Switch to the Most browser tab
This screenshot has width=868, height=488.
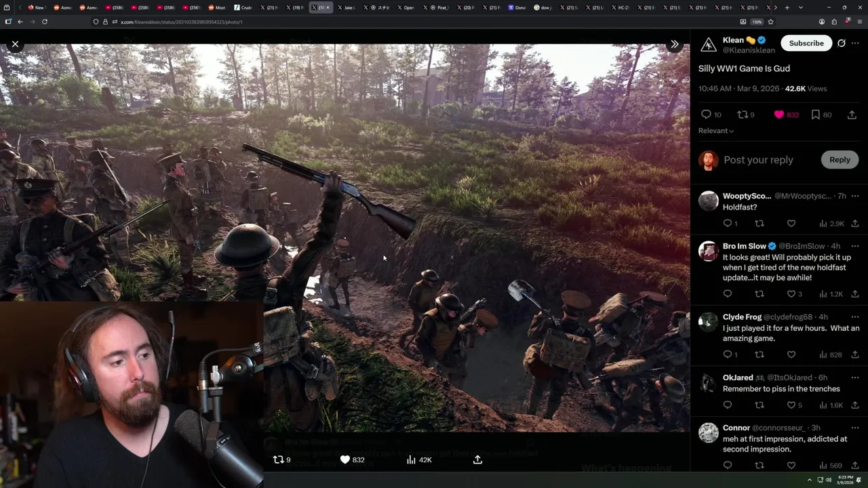(x=216, y=7)
